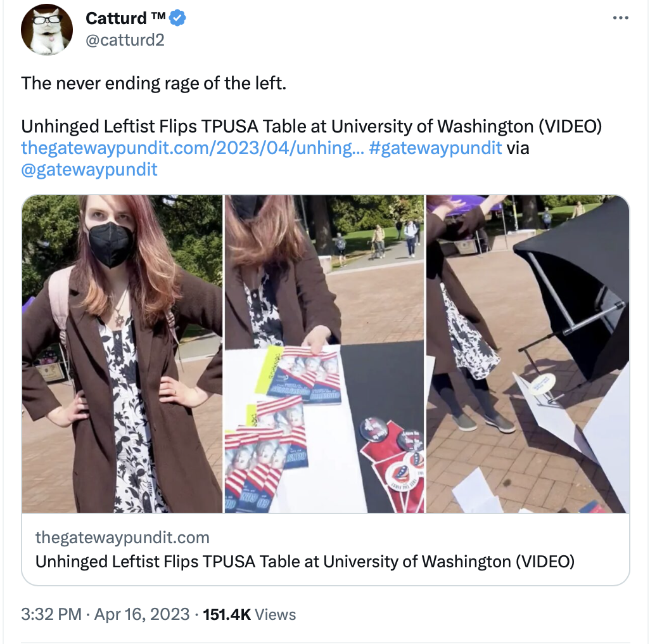Click the Catturd display name
650x644 pixels.
tap(116, 18)
